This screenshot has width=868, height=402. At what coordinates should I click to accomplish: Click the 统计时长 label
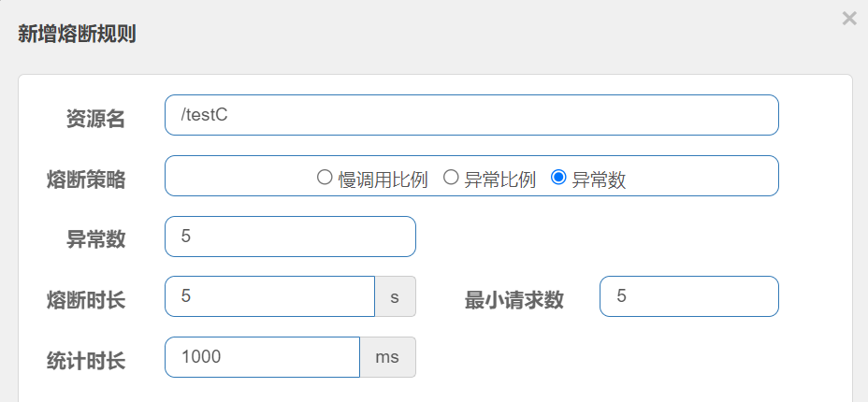(86, 361)
